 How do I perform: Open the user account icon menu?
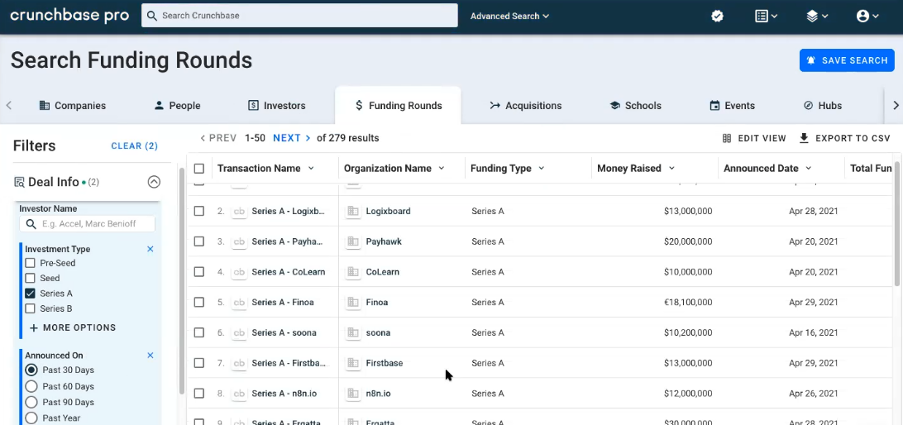(x=867, y=16)
